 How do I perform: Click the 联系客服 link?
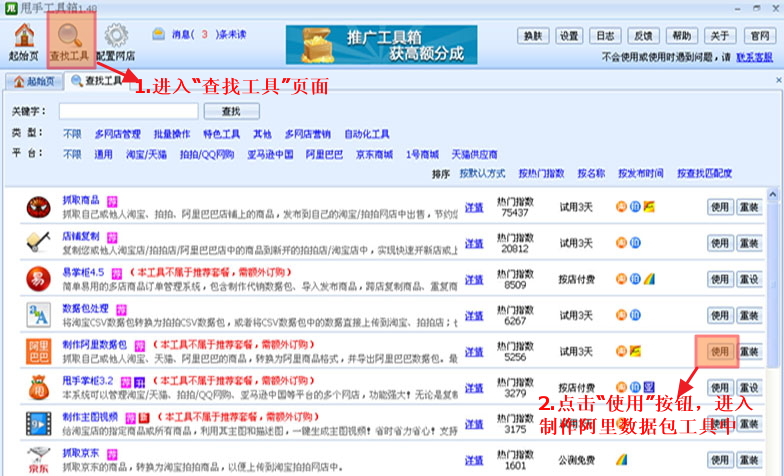[x=754, y=58]
